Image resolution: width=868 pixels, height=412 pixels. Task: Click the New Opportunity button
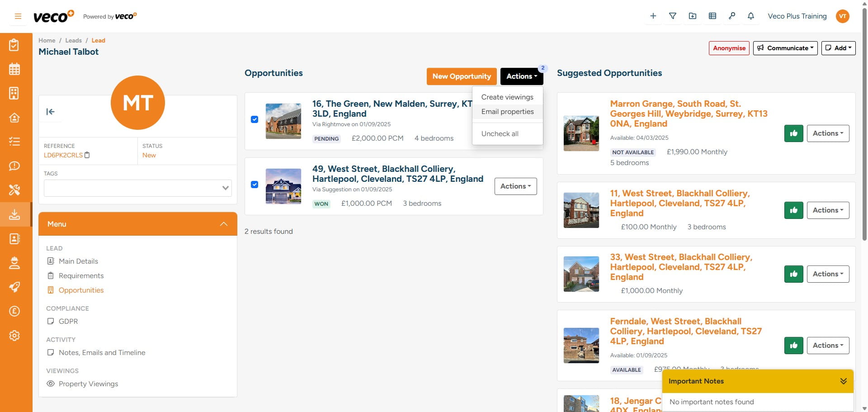click(x=461, y=76)
